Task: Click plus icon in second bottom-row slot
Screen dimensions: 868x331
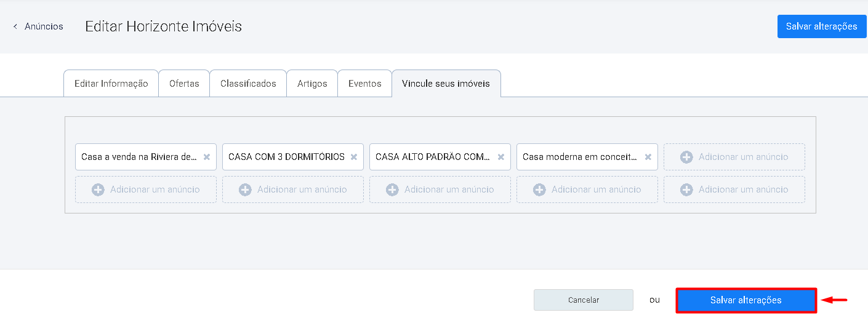Action: (245, 189)
